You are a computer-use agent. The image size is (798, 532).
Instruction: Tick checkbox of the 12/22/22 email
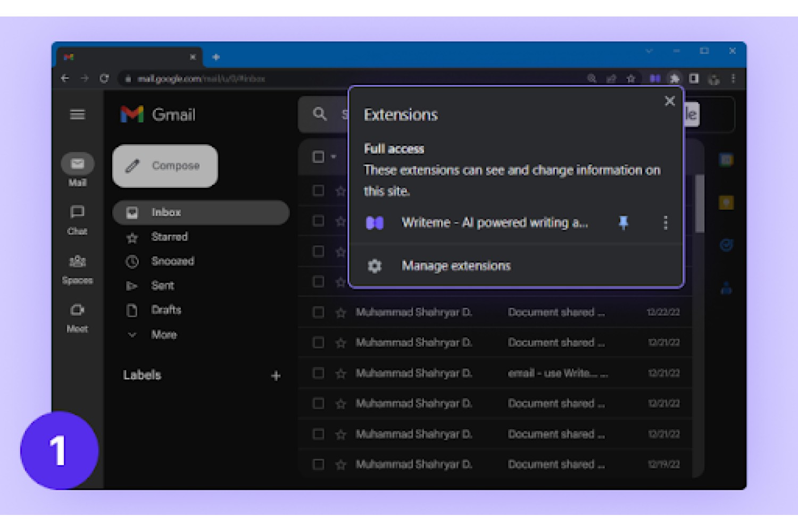(318, 312)
